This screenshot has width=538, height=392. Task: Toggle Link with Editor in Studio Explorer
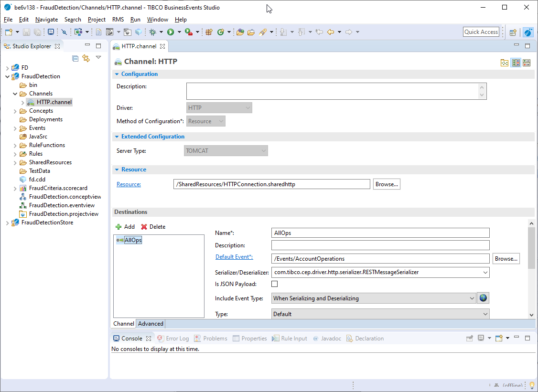(86, 58)
